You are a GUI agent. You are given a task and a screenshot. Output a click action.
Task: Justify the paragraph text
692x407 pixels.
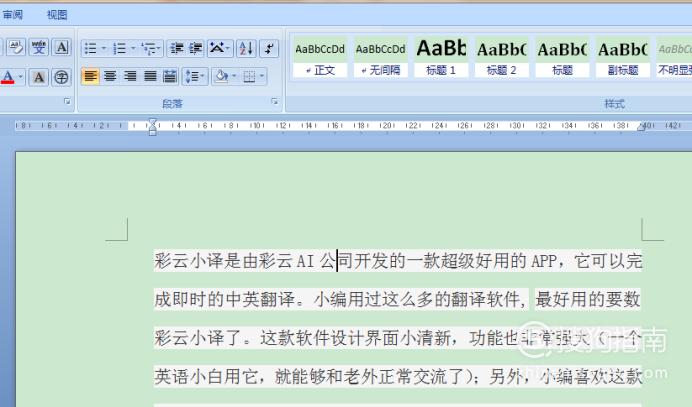[x=150, y=76]
